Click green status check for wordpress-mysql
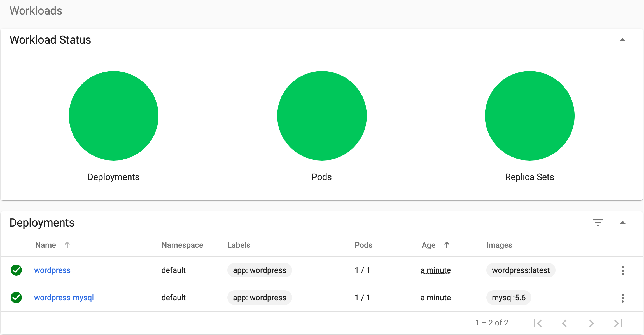This screenshot has width=644, height=335. (x=16, y=298)
